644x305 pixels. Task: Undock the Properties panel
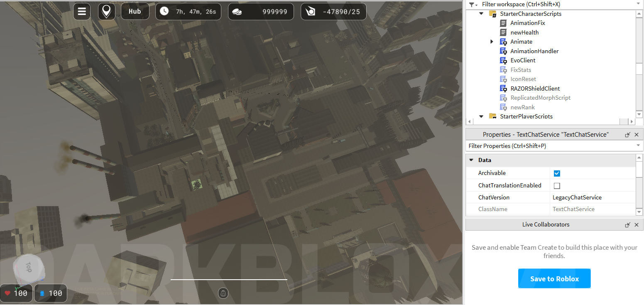click(628, 135)
